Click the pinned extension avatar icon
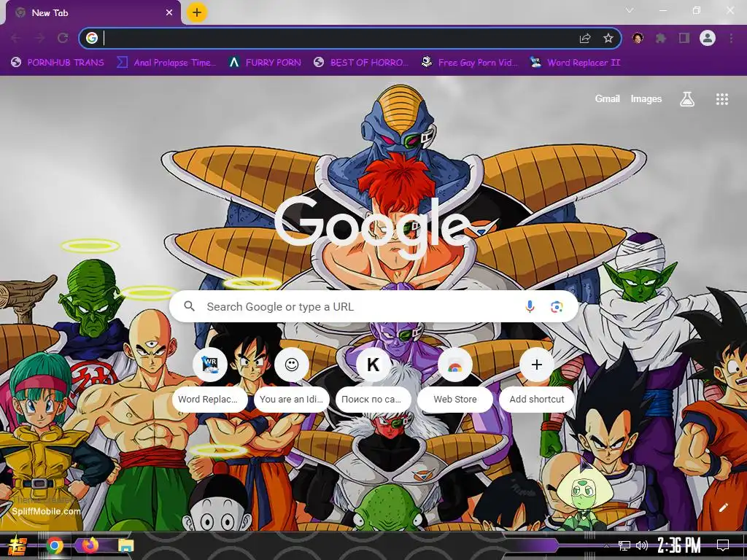 (x=638, y=38)
